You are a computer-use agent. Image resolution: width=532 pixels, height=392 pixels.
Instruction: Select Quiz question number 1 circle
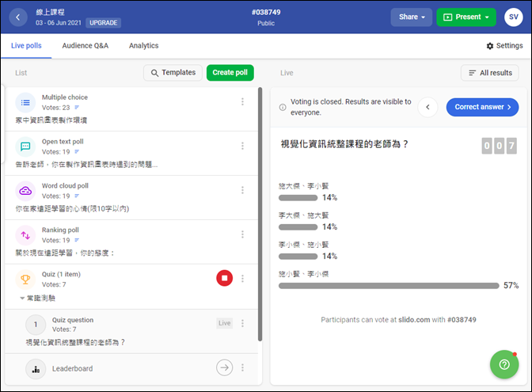coord(36,325)
